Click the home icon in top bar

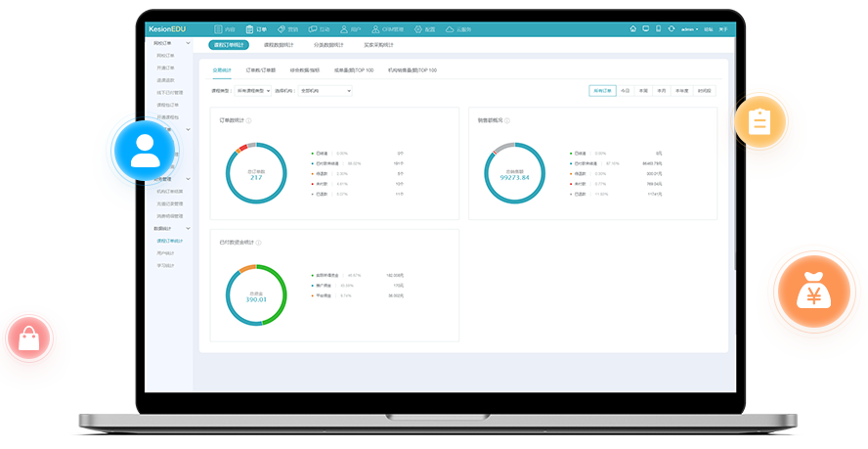[x=632, y=29]
